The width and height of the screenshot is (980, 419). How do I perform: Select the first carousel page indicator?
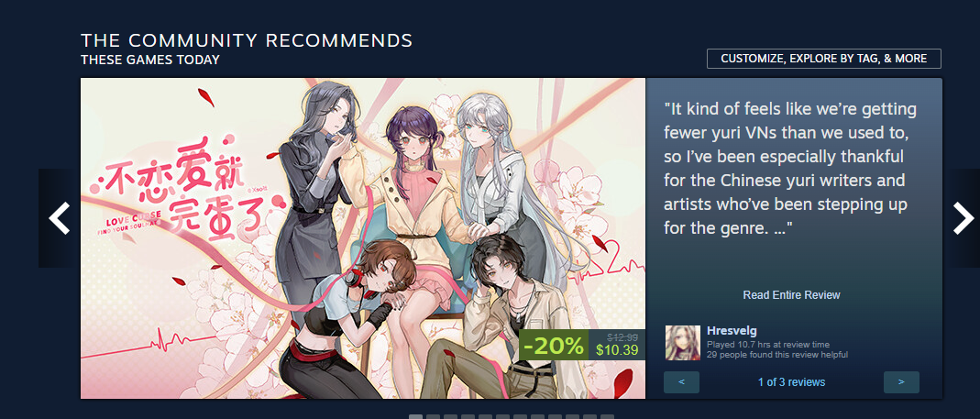click(x=415, y=416)
